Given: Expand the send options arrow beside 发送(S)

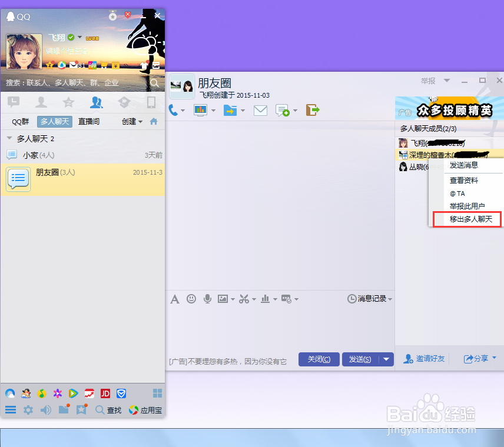Looking at the screenshot, I should click(386, 359).
